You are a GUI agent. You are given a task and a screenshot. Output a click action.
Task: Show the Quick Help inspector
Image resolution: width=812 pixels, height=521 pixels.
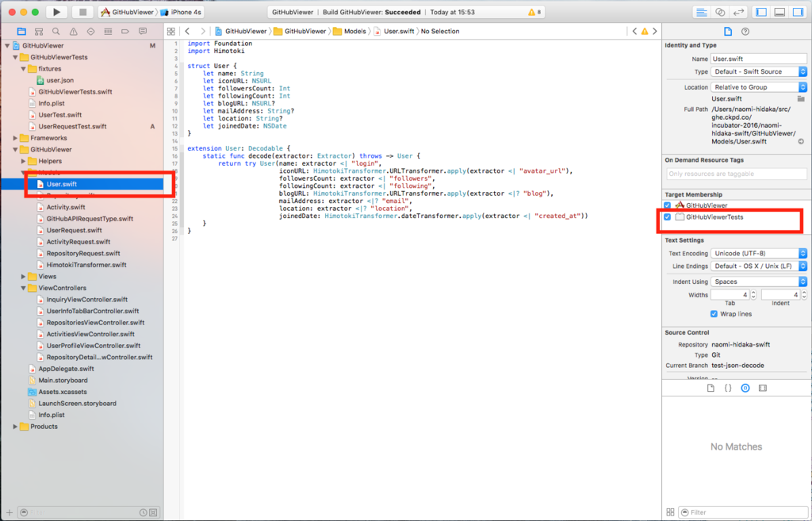click(745, 32)
